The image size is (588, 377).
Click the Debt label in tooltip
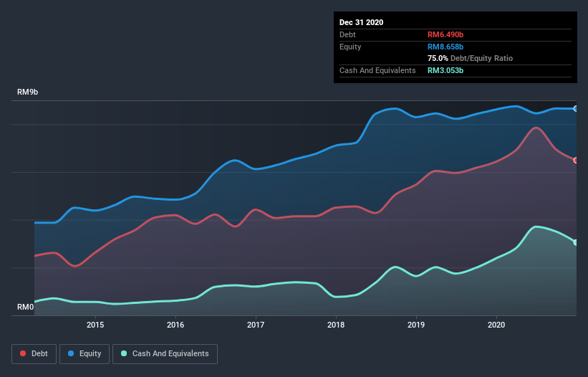coord(347,34)
